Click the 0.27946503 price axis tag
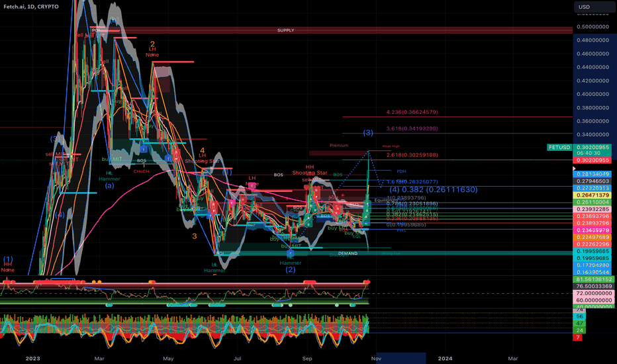 (593, 181)
